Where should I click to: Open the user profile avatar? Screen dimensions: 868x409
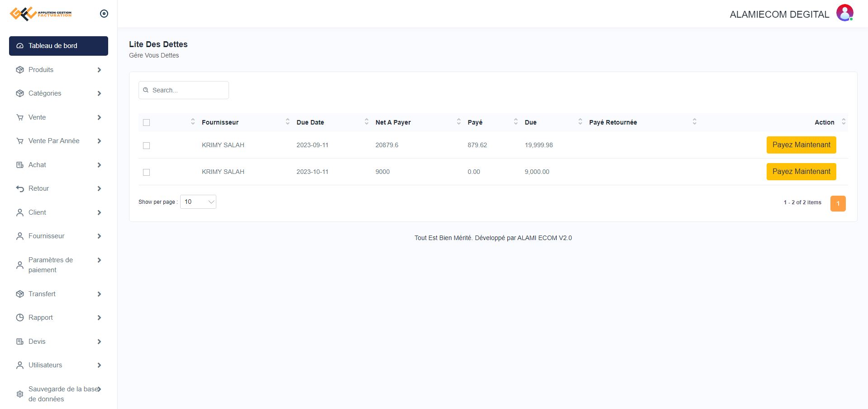(x=844, y=13)
